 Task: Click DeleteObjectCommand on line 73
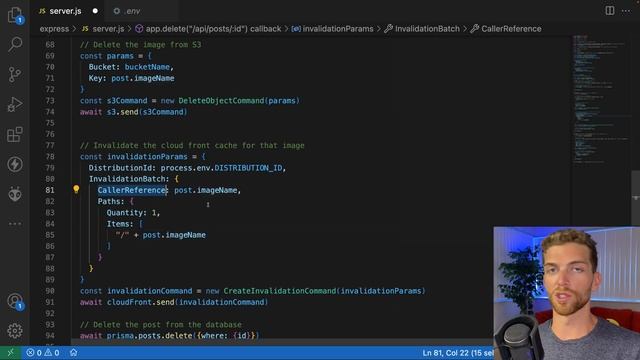[222, 100]
